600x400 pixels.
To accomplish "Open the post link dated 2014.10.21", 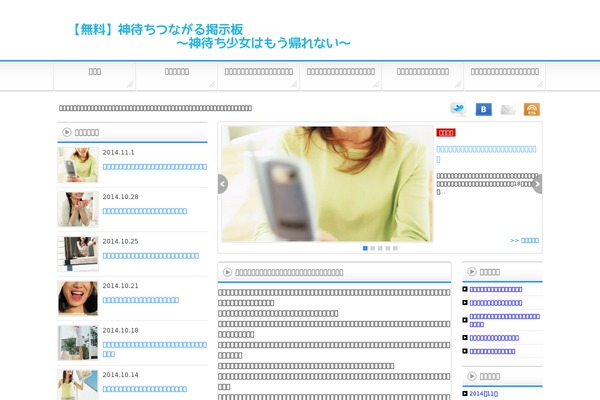I will click(x=140, y=300).
